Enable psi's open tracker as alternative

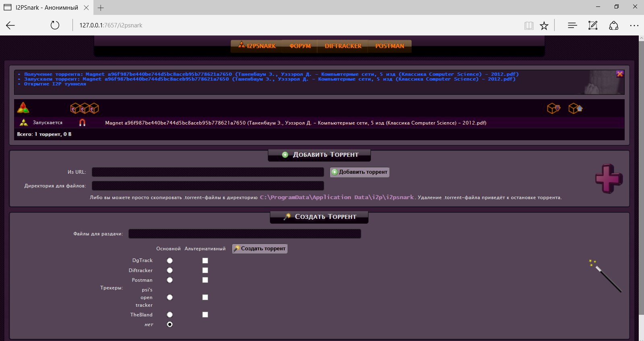coord(205,297)
